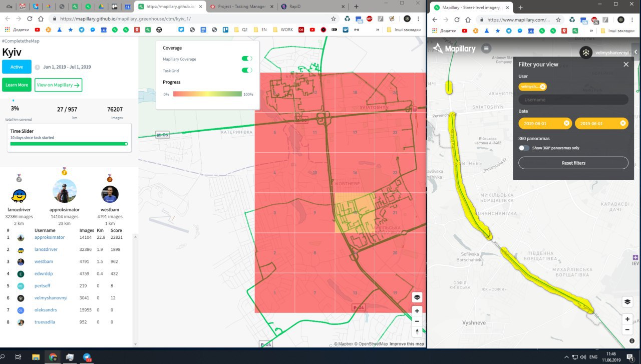Open Додатки apps shortcut in left window

[17, 30]
